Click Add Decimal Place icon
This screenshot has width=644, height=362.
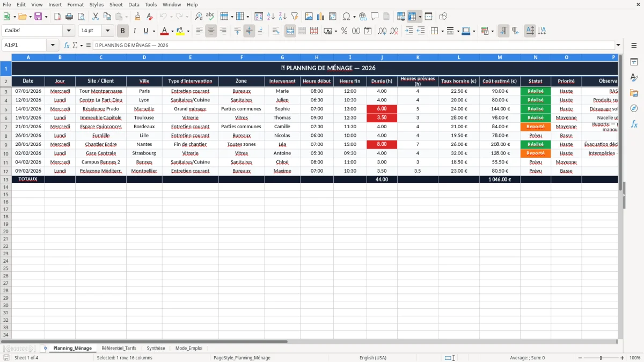coord(383,31)
